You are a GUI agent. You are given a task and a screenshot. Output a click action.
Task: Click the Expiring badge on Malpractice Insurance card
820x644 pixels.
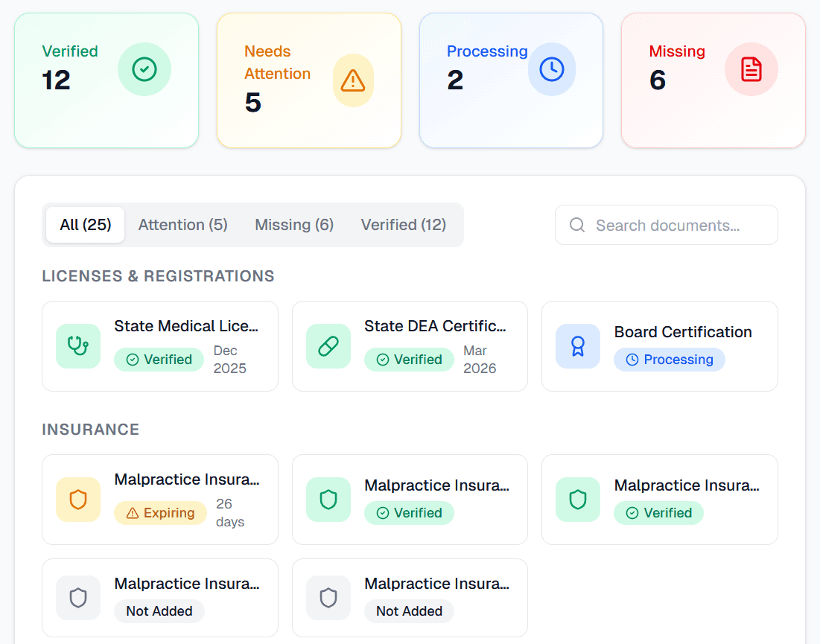(160, 513)
